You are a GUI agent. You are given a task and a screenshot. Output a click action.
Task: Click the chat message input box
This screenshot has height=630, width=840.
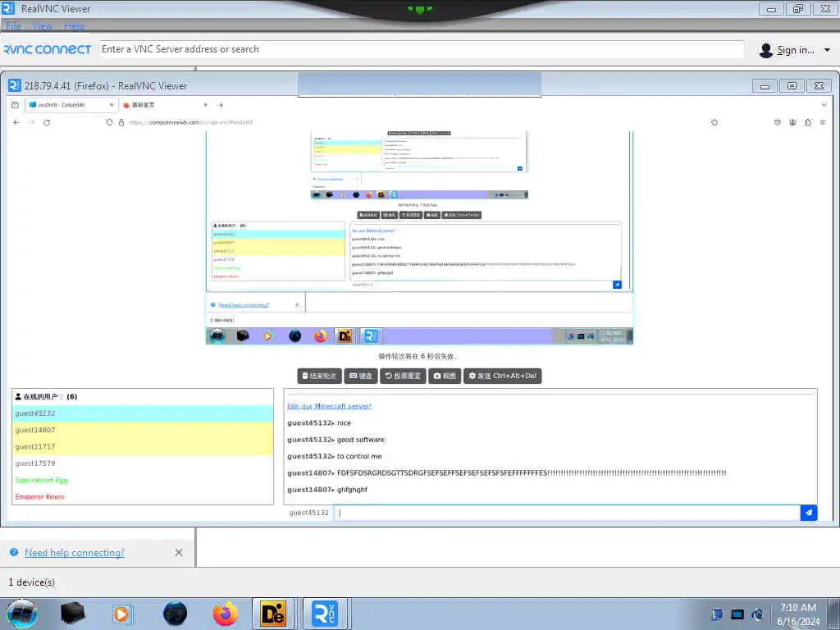click(x=567, y=513)
